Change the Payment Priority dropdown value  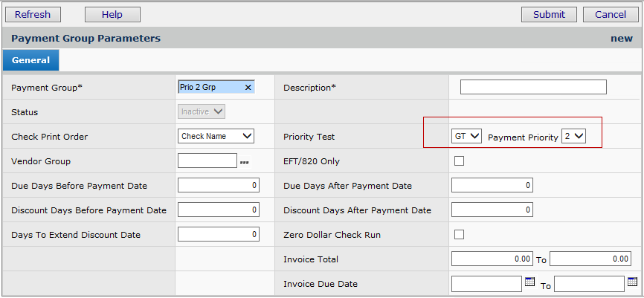(573, 136)
